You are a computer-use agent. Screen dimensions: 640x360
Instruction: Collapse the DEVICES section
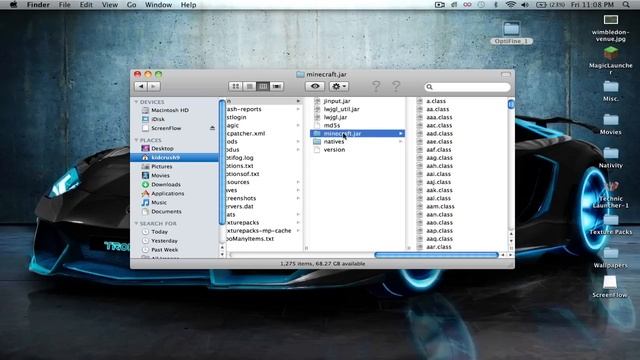(x=136, y=102)
